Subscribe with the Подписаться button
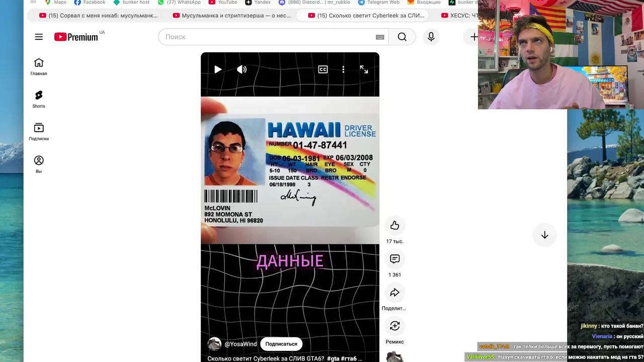Screen dimensions: 644x362 click(x=281, y=344)
